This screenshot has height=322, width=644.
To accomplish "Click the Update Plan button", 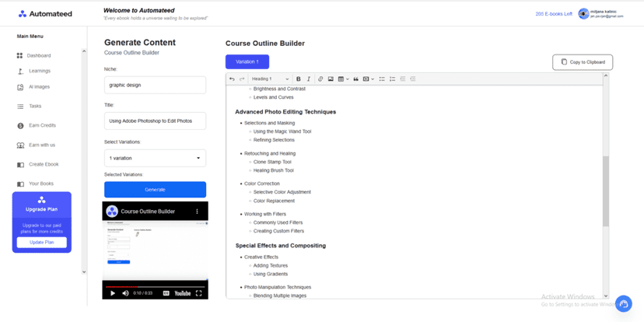I will (41, 243).
